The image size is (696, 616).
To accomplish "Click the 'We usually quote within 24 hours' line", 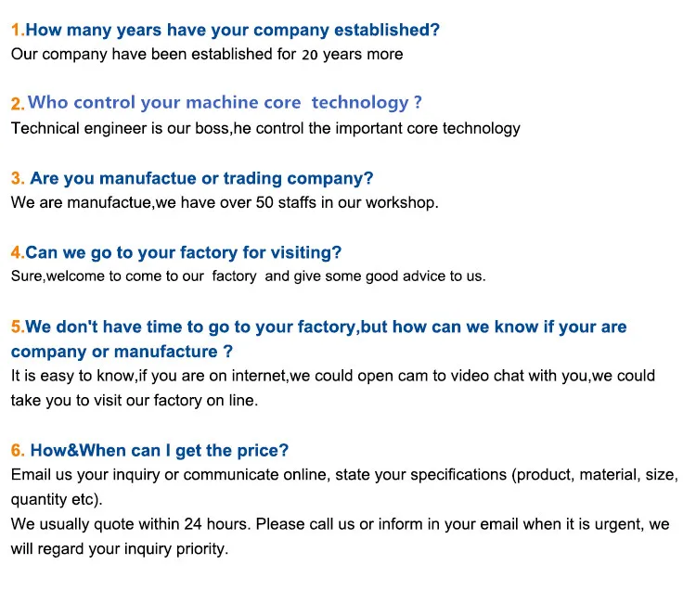I will coord(340,524).
